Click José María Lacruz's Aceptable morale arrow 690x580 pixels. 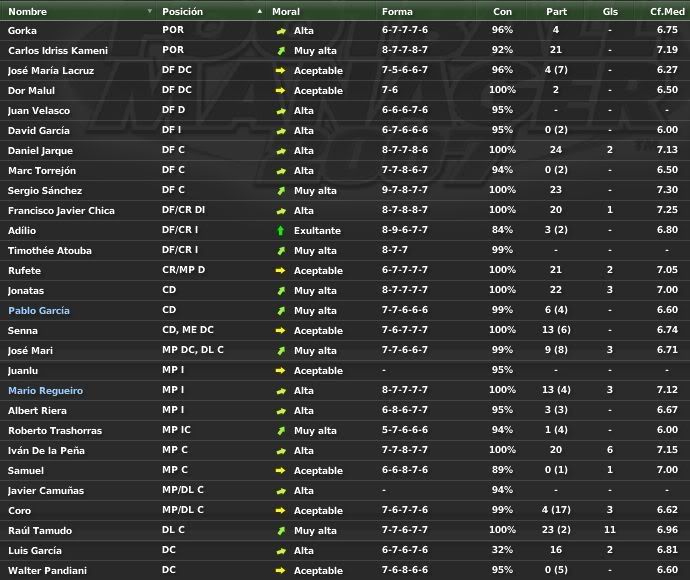click(280, 70)
